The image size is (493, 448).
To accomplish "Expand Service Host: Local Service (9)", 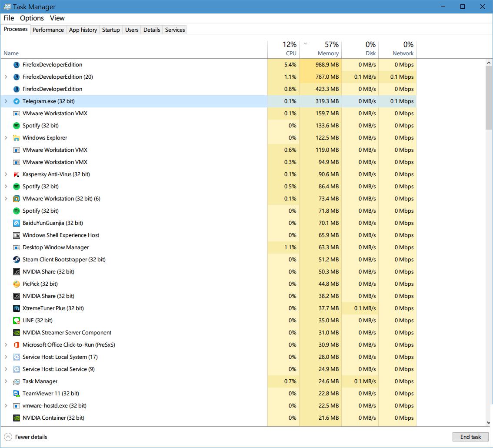I will [6, 369].
